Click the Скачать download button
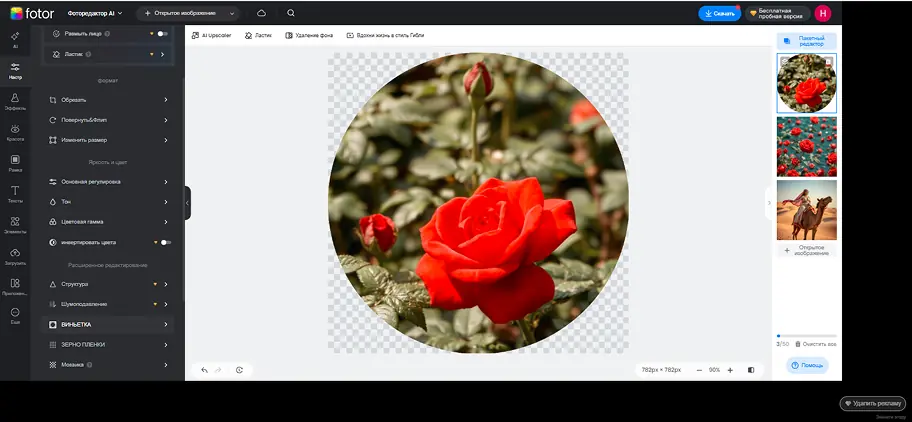The width and height of the screenshot is (912, 422). tap(719, 13)
